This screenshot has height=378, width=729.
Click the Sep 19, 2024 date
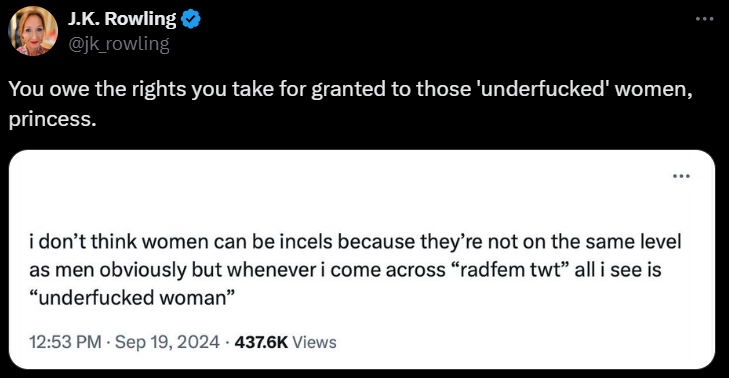pos(167,342)
